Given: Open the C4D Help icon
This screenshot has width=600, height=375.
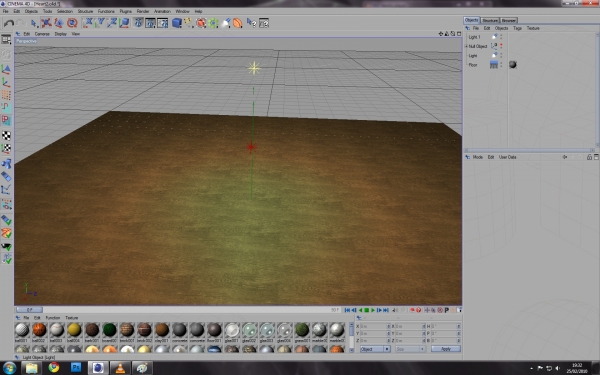Looking at the screenshot, I should tap(251, 23).
